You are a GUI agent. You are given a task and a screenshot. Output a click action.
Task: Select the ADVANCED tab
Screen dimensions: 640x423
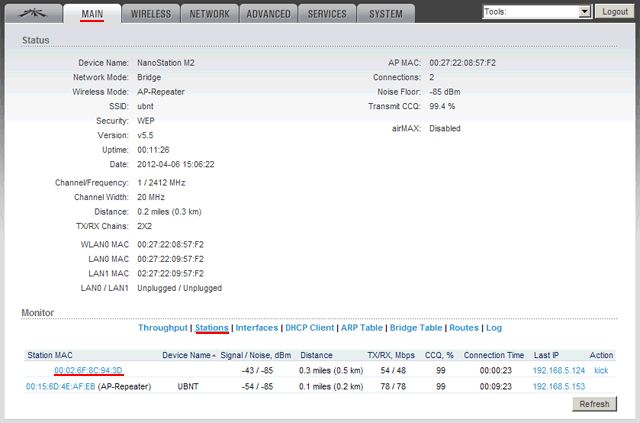pos(268,13)
